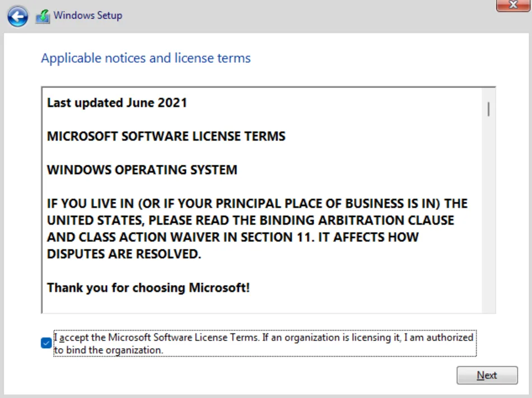Select the 'Applicable notices and license terms' heading
Screen dimensions: 532x398
click(146, 58)
